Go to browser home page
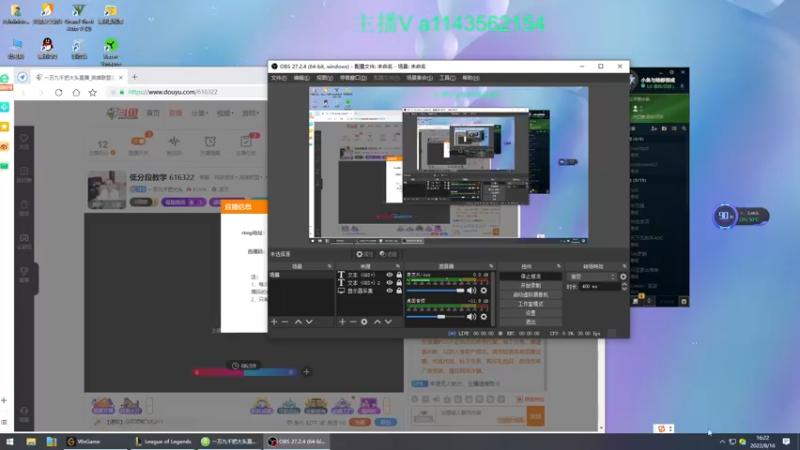Screen dimensions: 800x450 76,92
